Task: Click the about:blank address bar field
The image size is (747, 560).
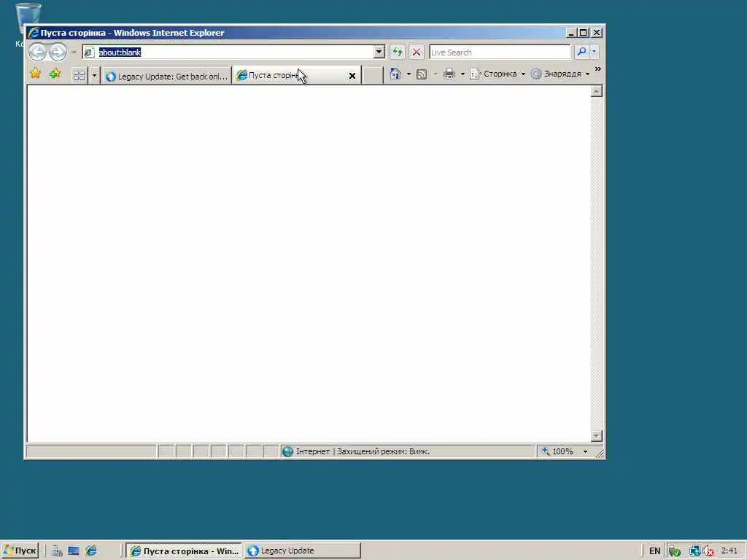Action: [x=228, y=52]
